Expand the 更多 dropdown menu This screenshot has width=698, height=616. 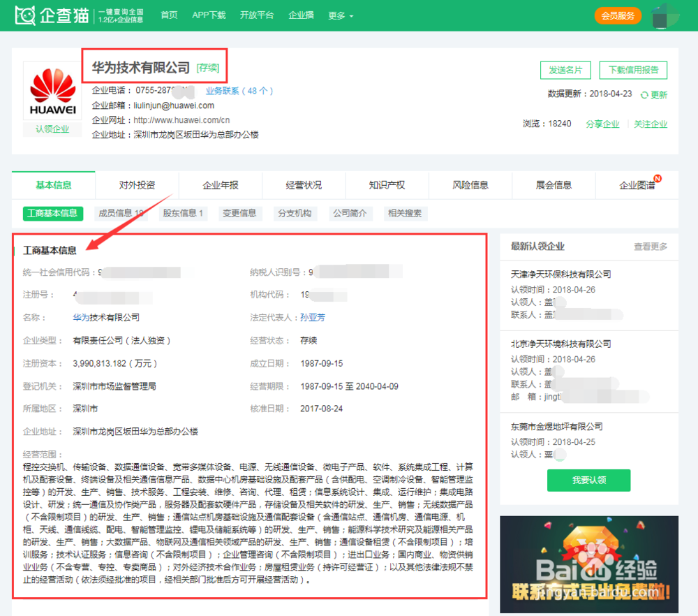tap(341, 16)
